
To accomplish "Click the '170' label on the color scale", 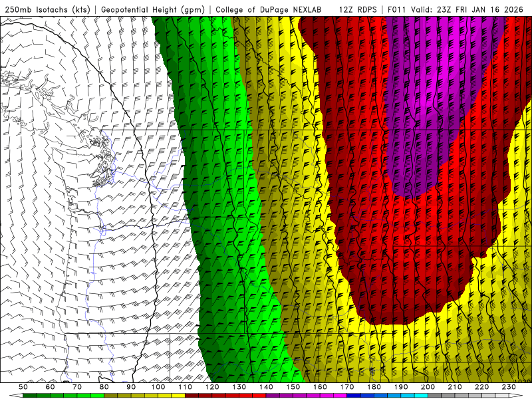I will [x=347, y=387].
